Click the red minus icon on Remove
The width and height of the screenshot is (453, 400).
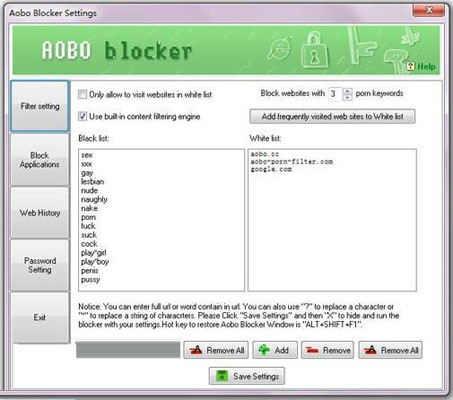click(x=312, y=350)
